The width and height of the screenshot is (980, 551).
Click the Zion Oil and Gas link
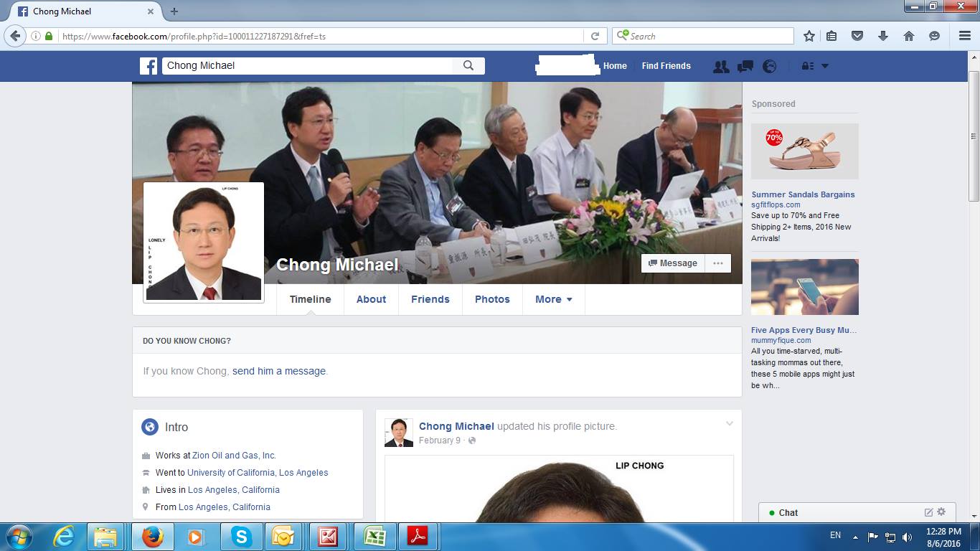click(234, 456)
